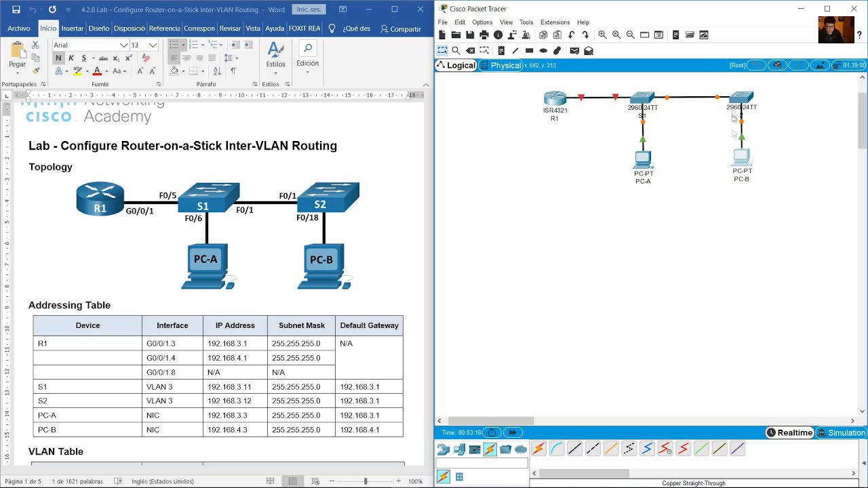The height and width of the screenshot is (488, 868).
Task: Open line spacing dropdown
Action: (x=236, y=58)
